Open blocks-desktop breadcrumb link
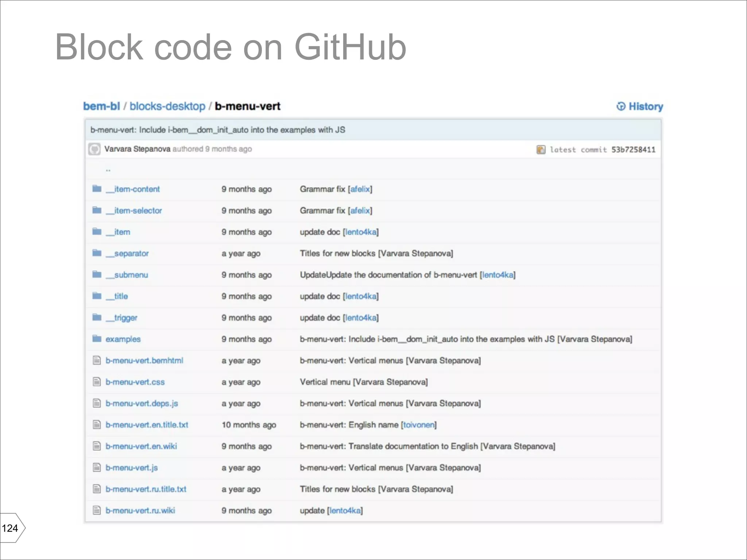The width and height of the screenshot is (747, 560). point(167,106)
